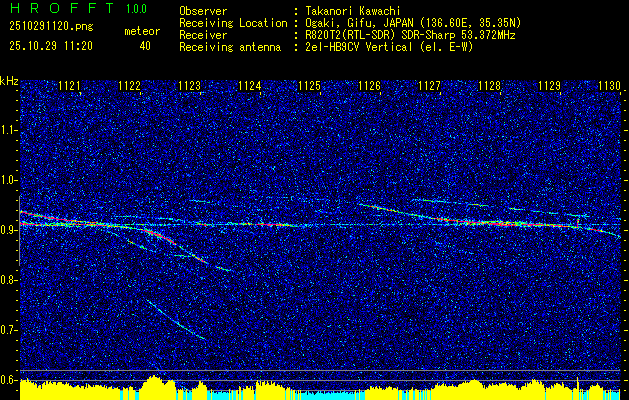Click the version number 1.0.0

click(136, 8)
